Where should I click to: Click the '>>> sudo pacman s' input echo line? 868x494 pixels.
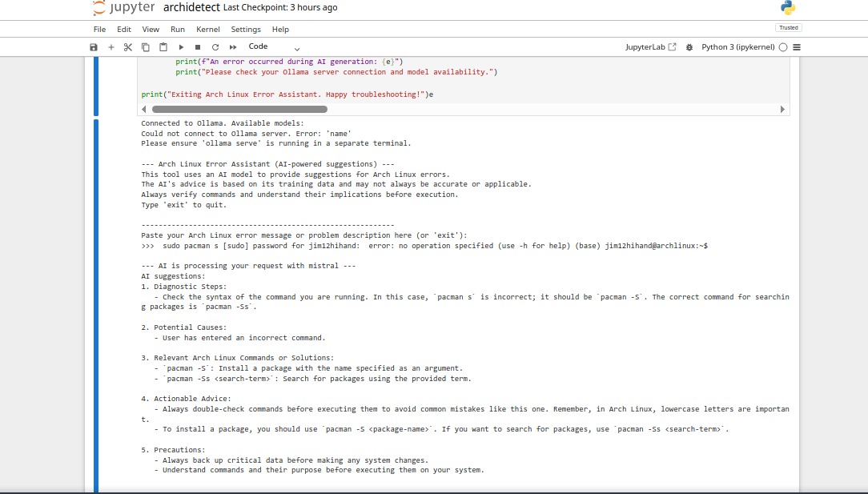tap(424, 246)
